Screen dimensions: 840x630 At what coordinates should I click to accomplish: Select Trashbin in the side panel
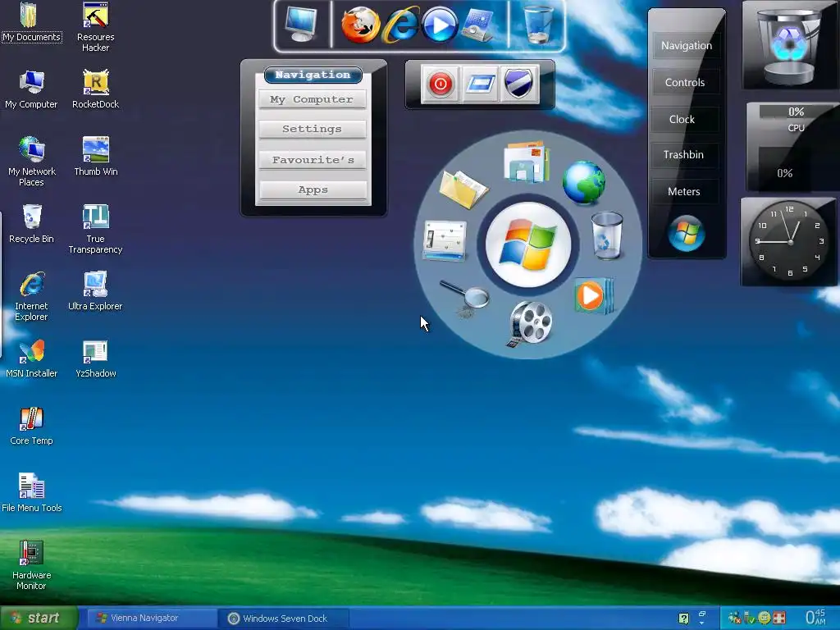[684, 155]
